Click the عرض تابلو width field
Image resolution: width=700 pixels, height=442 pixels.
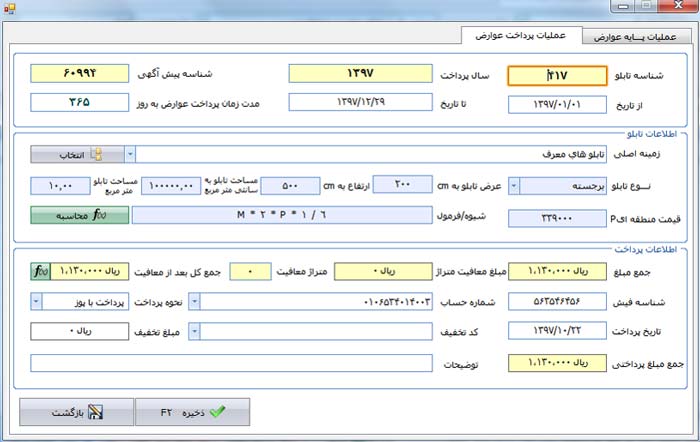click(x=402, y=185)
